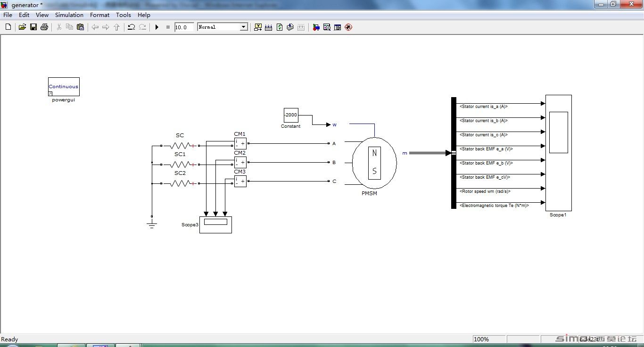Click the 'Stator back EMF e_a (V)' label

click(x=486, y=149)
